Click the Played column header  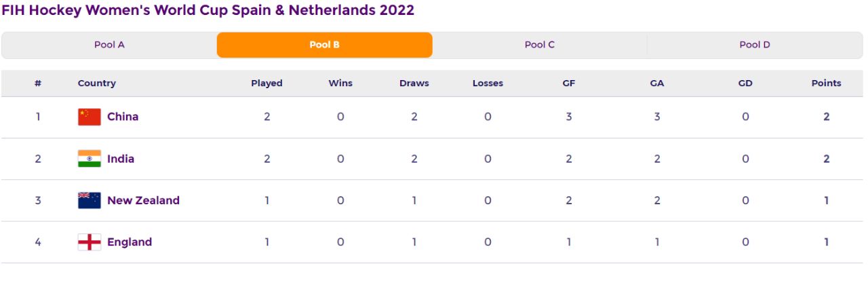click(267, 83)
